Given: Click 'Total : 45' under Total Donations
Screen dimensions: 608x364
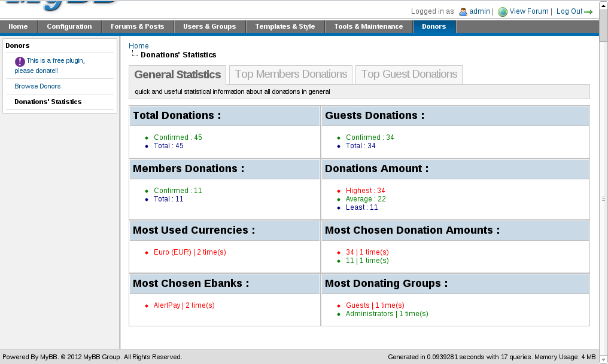Looking at the screenshot, I should click(168, 146).
